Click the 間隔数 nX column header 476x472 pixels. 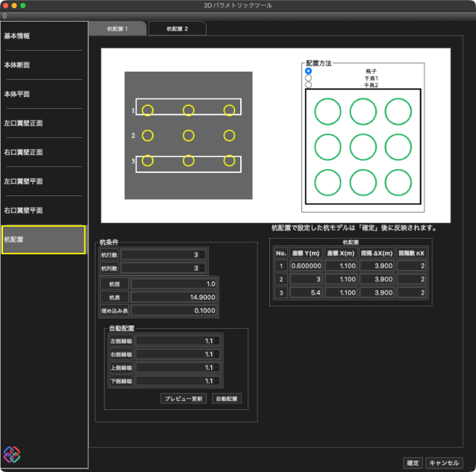pos(412,253)
